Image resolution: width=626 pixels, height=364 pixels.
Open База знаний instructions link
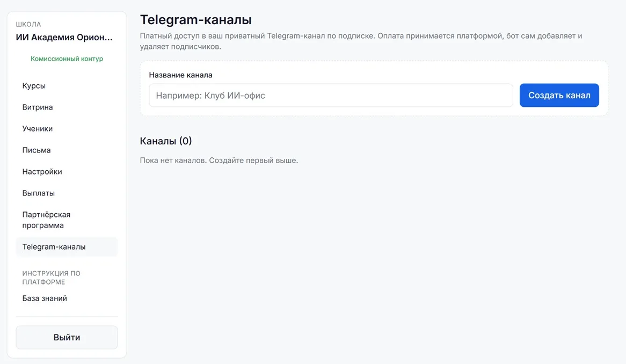point(67,299)
